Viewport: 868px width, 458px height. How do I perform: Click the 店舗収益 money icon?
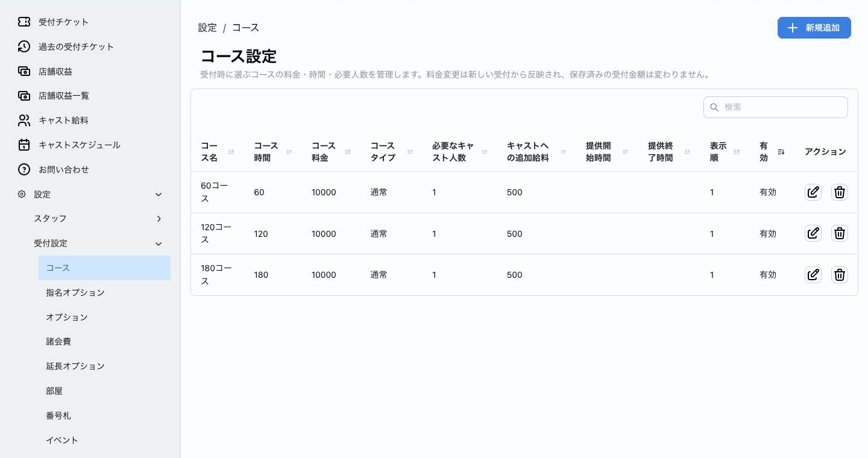(24, 71)
